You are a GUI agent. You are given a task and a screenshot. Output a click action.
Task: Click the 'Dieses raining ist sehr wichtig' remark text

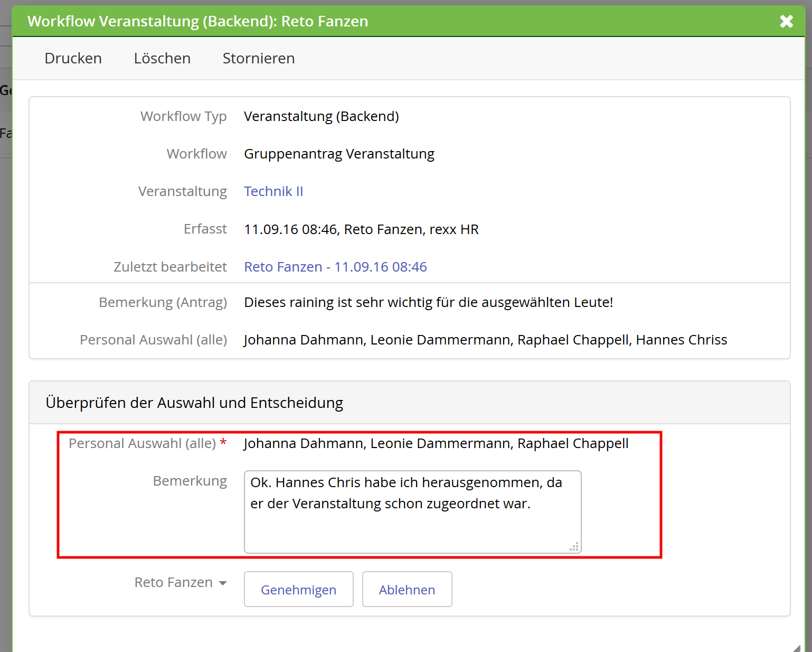429,302
